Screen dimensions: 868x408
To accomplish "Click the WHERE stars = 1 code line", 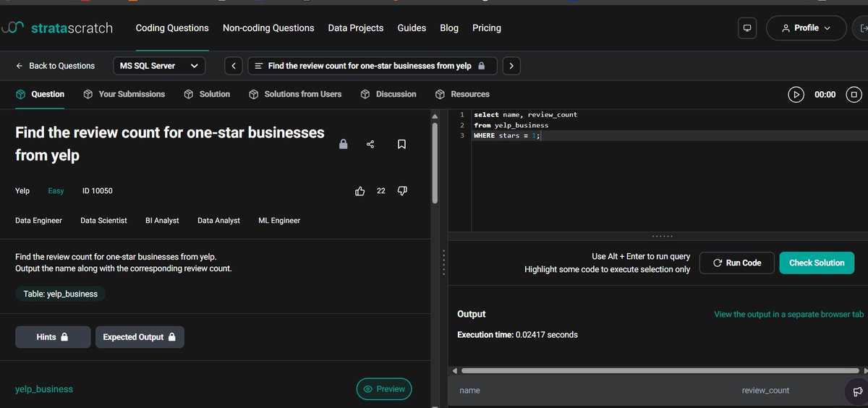I will 506,135.
